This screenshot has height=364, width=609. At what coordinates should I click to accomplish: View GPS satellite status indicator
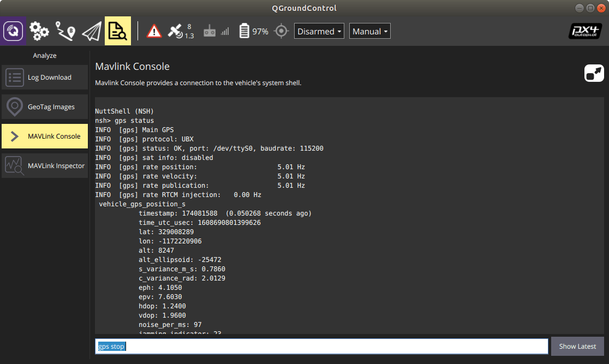(x=181, y=31)
